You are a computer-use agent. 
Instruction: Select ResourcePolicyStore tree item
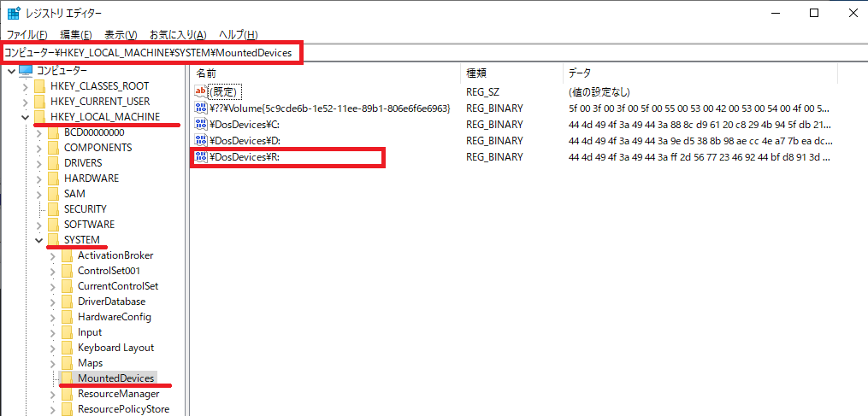tap(123, 409)
